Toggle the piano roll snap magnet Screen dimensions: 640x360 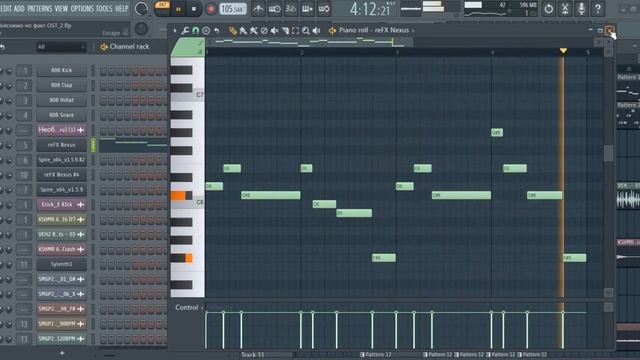(x=196, y=31)
